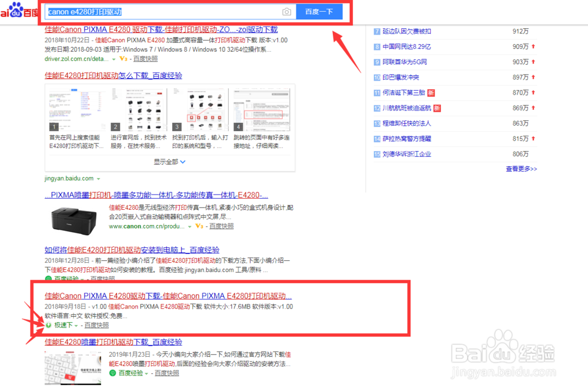Viewport: 588px width, 392px height.
Task: Open the Baidu logo home link
Action: [19, 11]
